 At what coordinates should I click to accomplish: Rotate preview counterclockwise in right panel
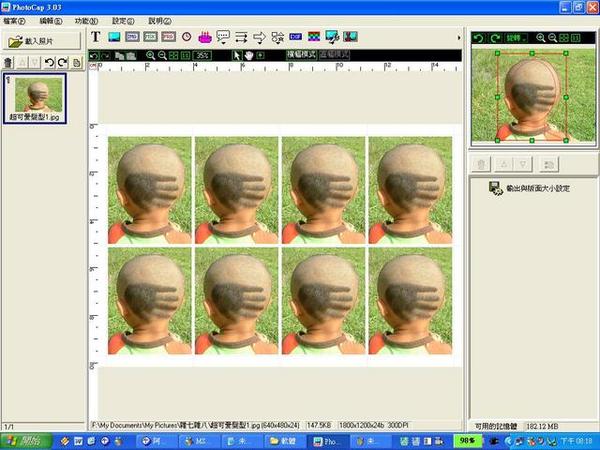(x=478, y=38)
